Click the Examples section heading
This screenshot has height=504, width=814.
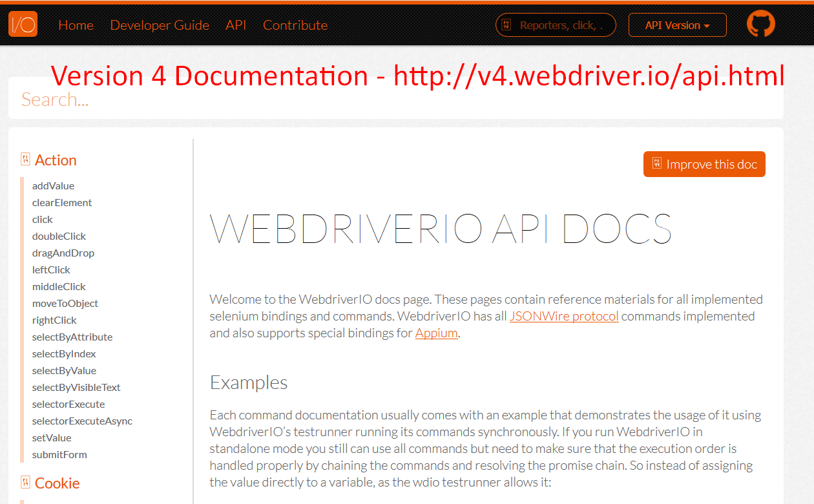coord(249,383)
